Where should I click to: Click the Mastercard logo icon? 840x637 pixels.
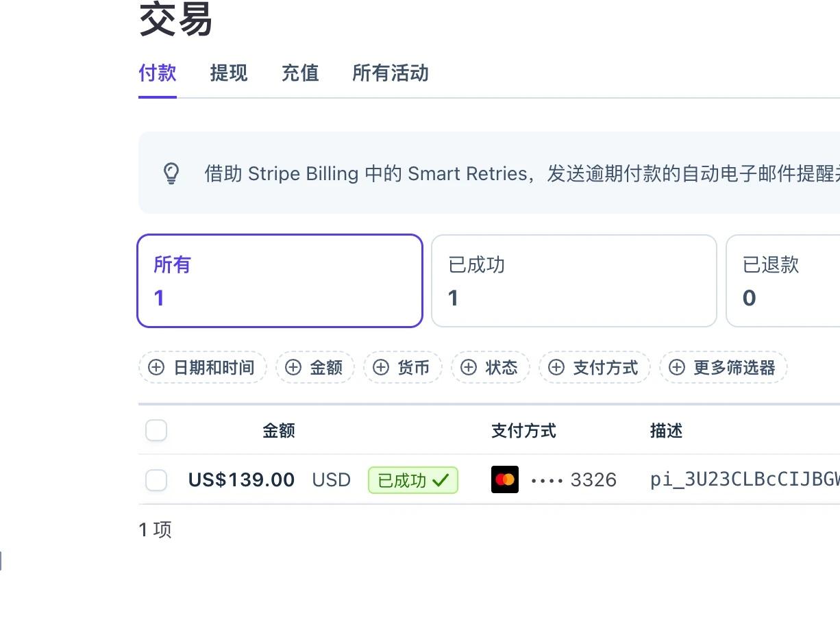pyautogui.click(x=505, y=479)
